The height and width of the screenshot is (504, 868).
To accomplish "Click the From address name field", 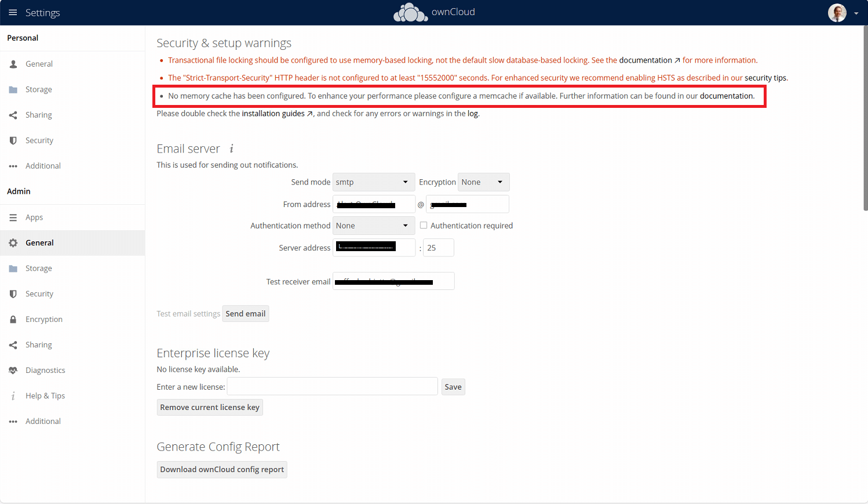I will click(x=374, y=204).
